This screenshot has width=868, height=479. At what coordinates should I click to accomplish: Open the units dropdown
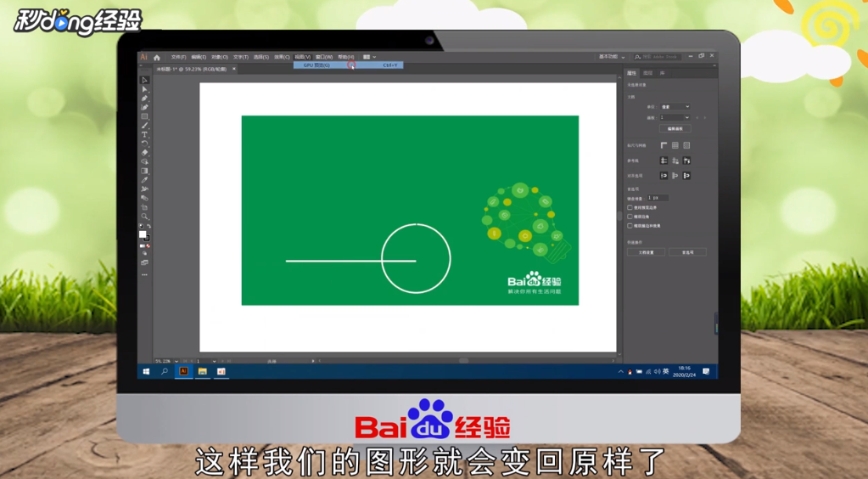[x=675, y=106]
